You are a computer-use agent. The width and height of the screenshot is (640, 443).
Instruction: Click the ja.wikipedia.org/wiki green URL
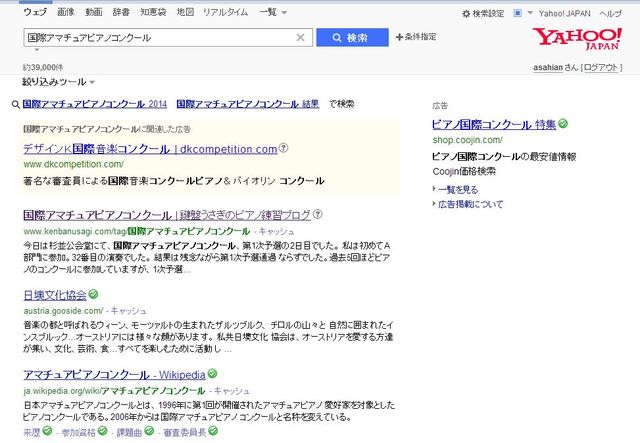pos(114,391)
